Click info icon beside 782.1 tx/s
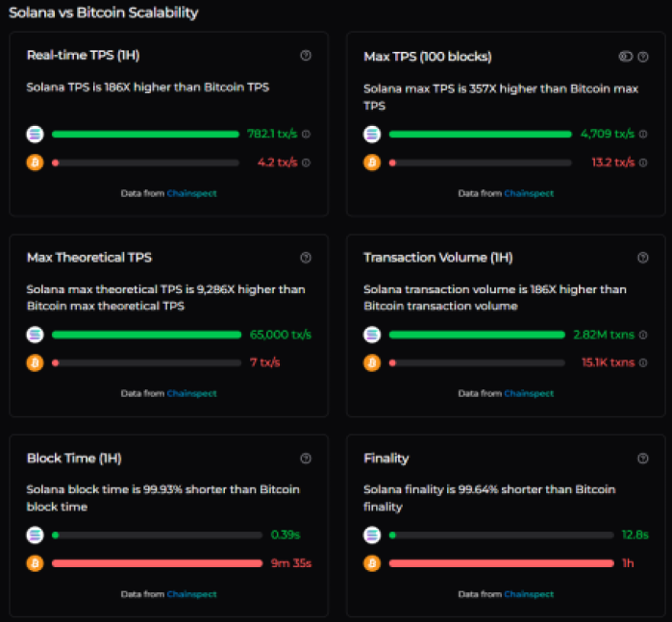672x622 pixels. (307, 135)
